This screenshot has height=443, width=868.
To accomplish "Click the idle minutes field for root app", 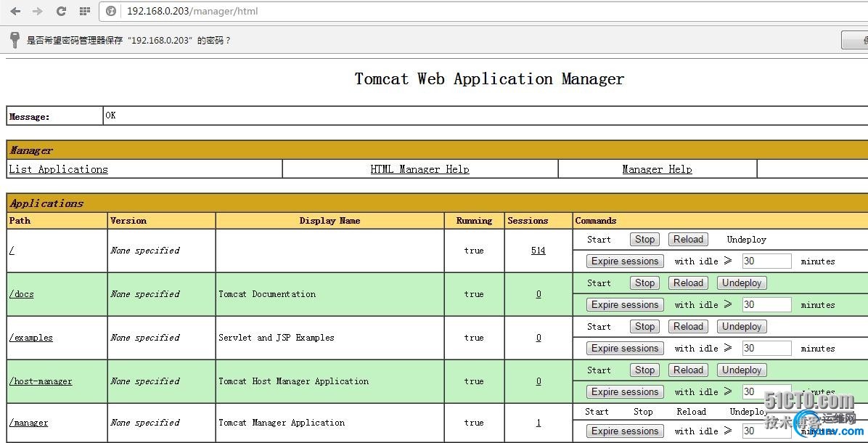I will (x=766, y=261).
